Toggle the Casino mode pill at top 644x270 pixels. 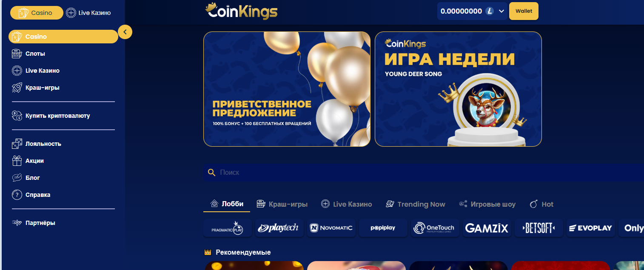[37, 13]
